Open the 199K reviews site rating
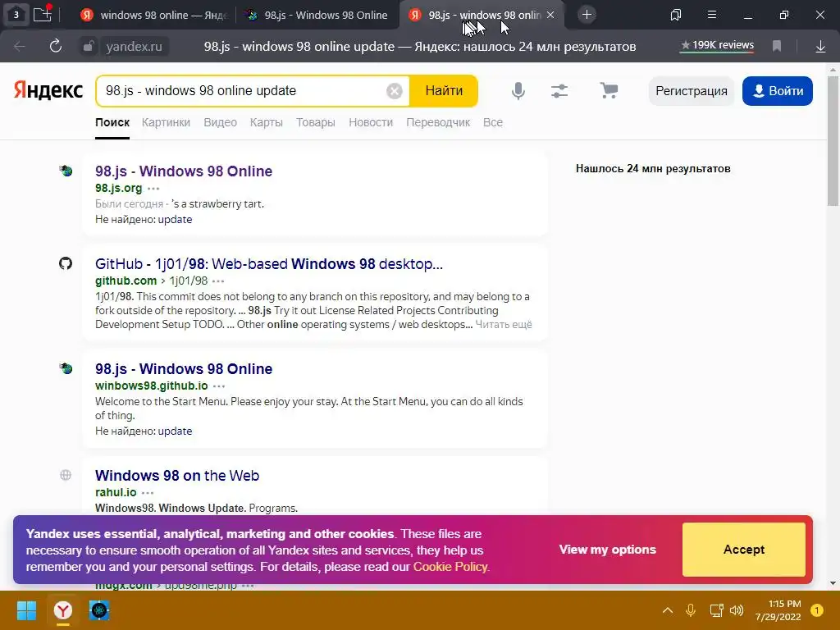Viewport: 840px width, 630px height. 717,46
